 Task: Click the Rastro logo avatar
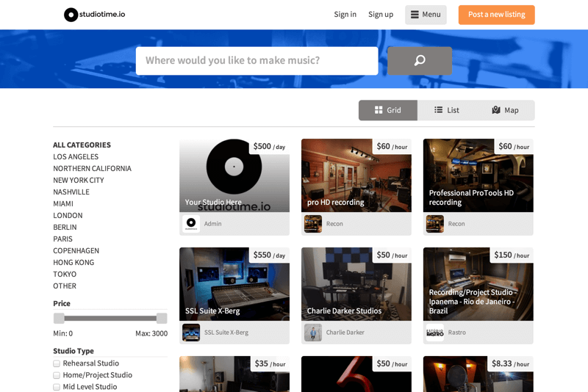[x=435, y=333]
